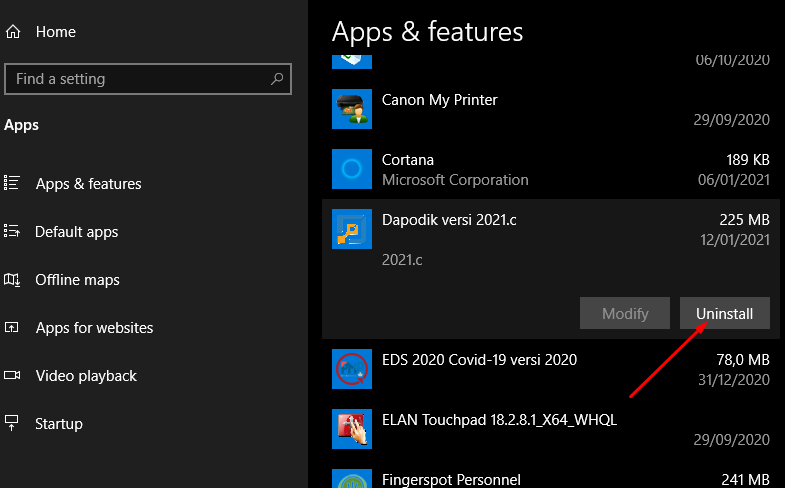The height and width of the screenshot is (488, 785).
Task: Select EDS 2020 Covid-19 versi 2020 entry
Action: click(x=551, y=369)
